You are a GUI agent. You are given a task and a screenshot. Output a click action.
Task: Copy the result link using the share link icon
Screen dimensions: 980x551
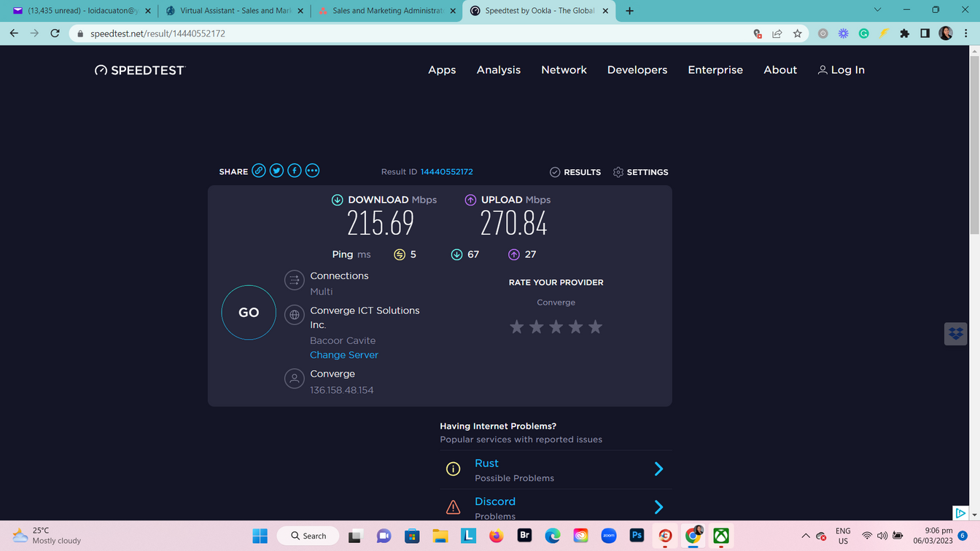coord(259,171)
